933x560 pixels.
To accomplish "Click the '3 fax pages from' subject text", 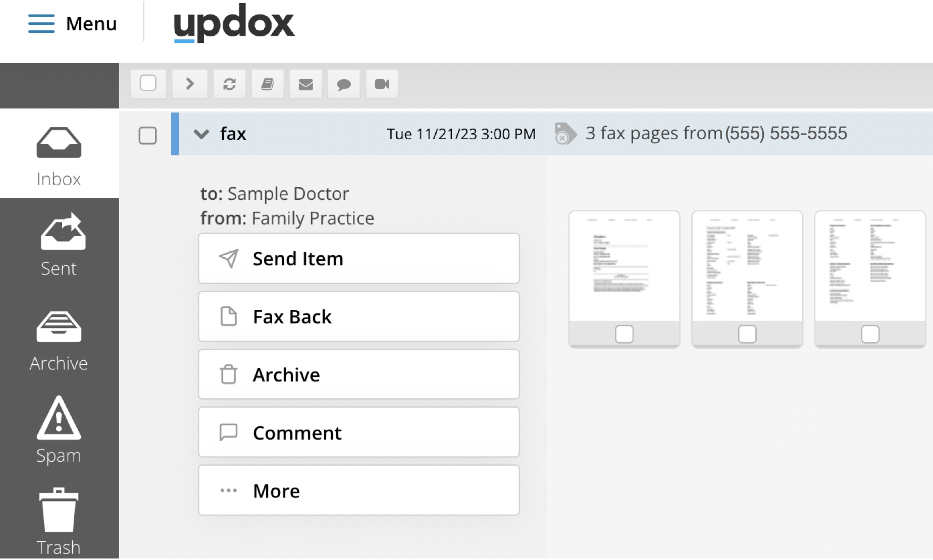I will pos(654,133).
